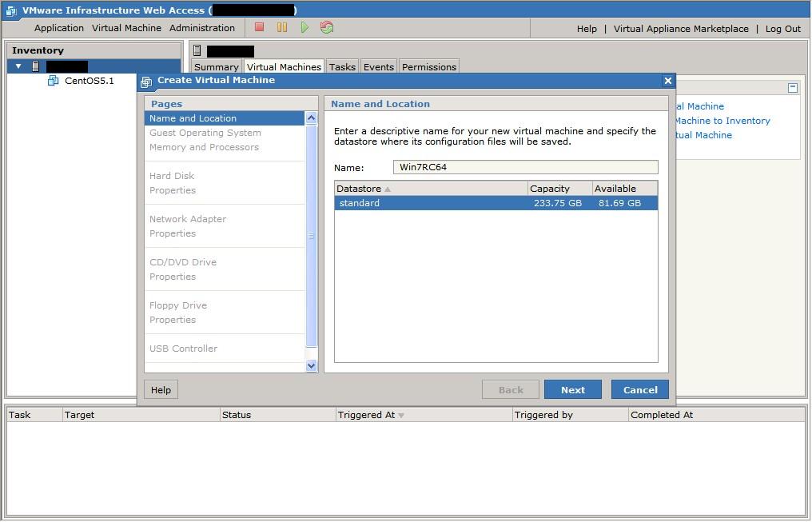Click the Triggered by column header
The height and width of the screenshot is (522, 812).
coord(570,415)
